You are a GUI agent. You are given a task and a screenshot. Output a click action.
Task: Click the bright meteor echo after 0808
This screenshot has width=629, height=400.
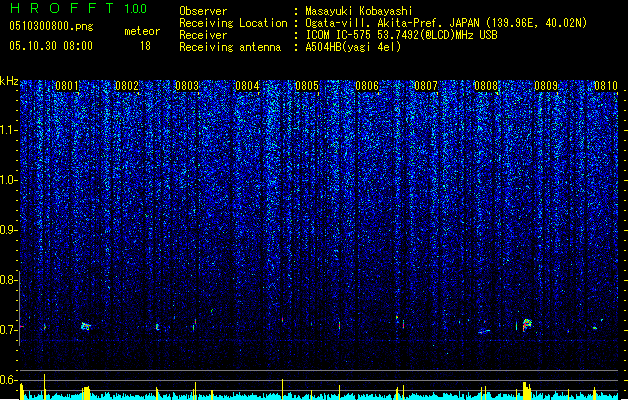527,324
